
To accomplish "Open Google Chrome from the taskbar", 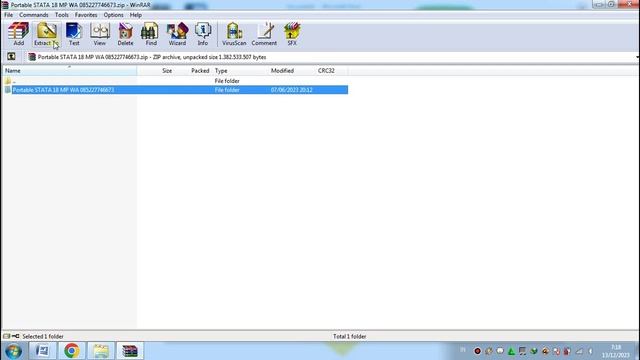I will 71,351.
